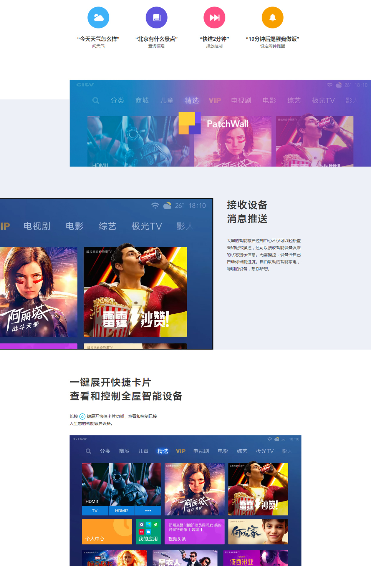The height and width of the screenshot is (588, 371).
Task: Click the search icon in the bottom TV screenshot
Action: [88, 451]
